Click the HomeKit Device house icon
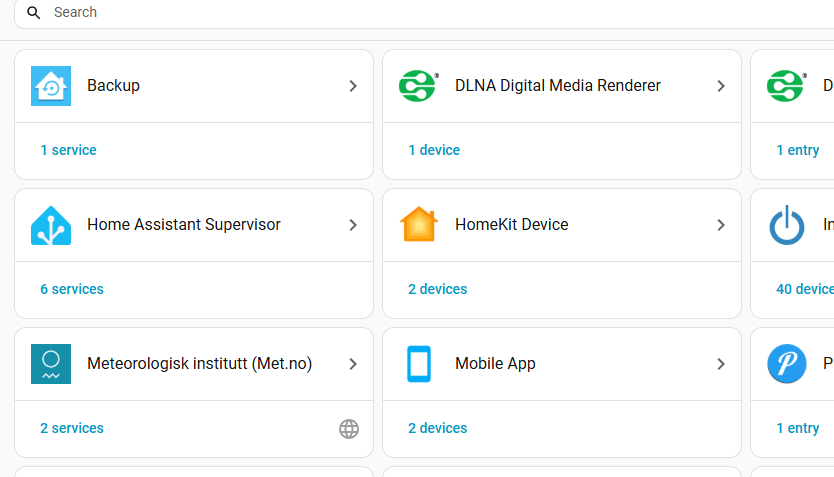This screenshot has height=477, width=834. [419, 225]
